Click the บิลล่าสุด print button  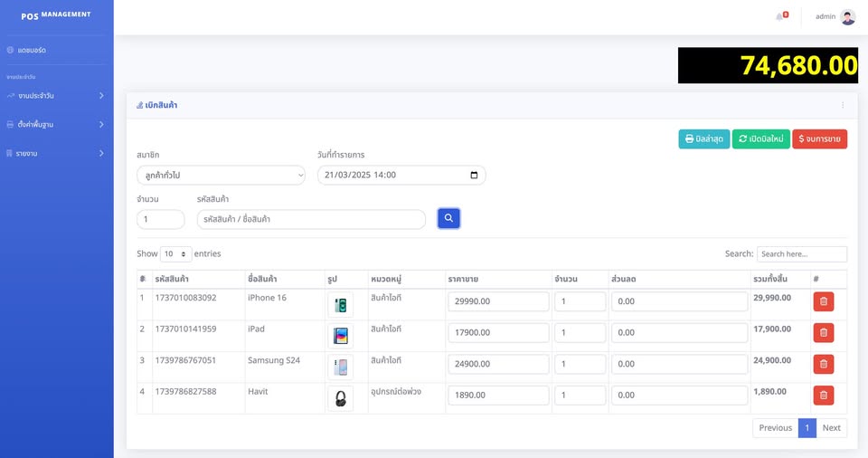pos(703,139)
